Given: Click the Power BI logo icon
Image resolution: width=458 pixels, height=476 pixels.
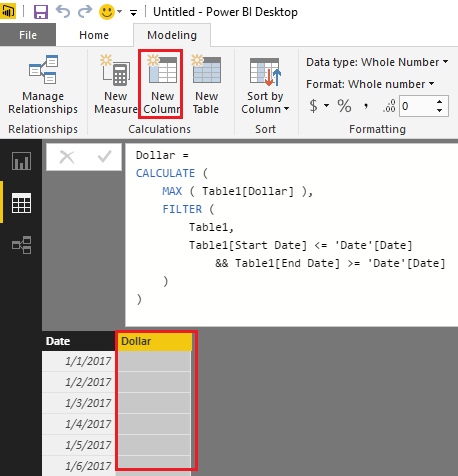Looking at the screenshot, I should point(7,12).
